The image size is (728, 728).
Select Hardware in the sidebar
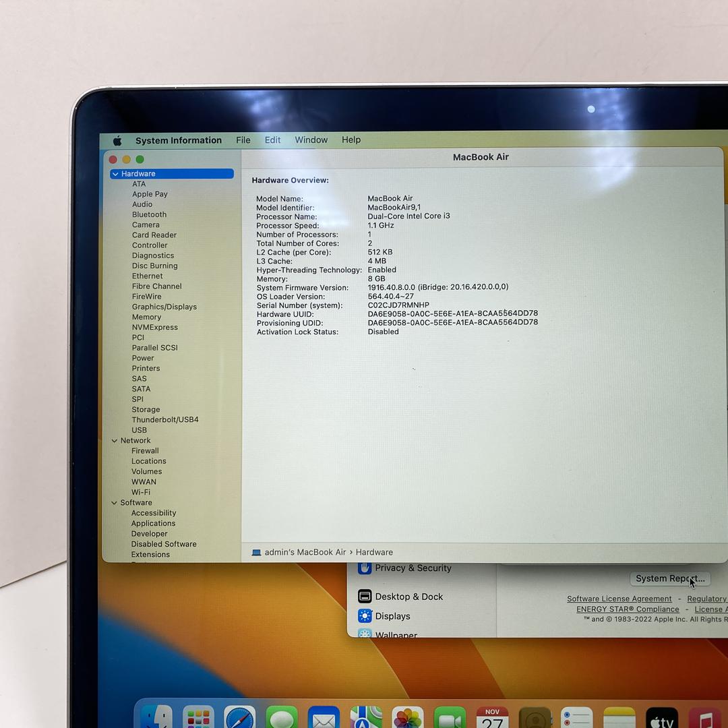pyautogui.click(x=172, y=174)
